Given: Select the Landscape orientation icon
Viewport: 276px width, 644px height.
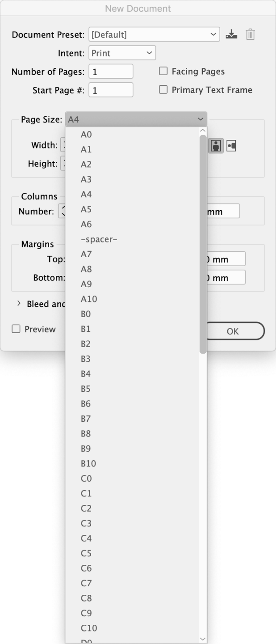Looking at the screenshot, I should tap(231, 146).
